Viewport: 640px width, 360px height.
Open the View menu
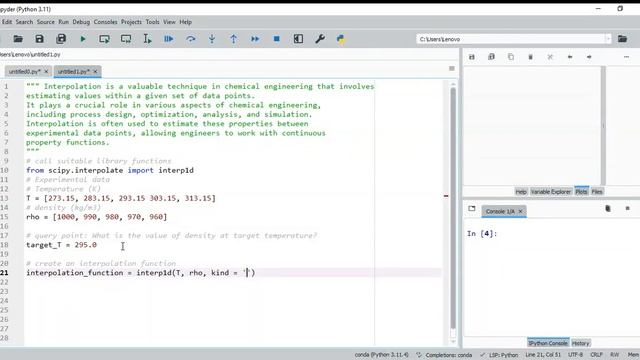169,22
